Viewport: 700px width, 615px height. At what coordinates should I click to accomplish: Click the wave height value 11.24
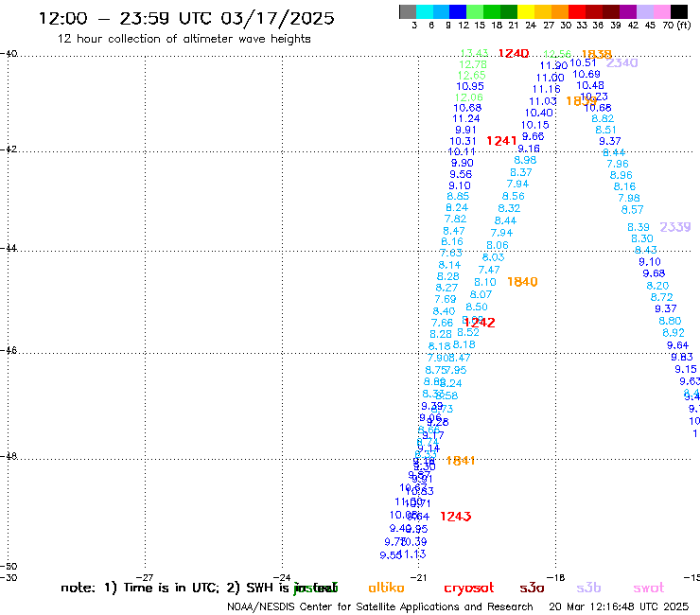coord(466,119)
